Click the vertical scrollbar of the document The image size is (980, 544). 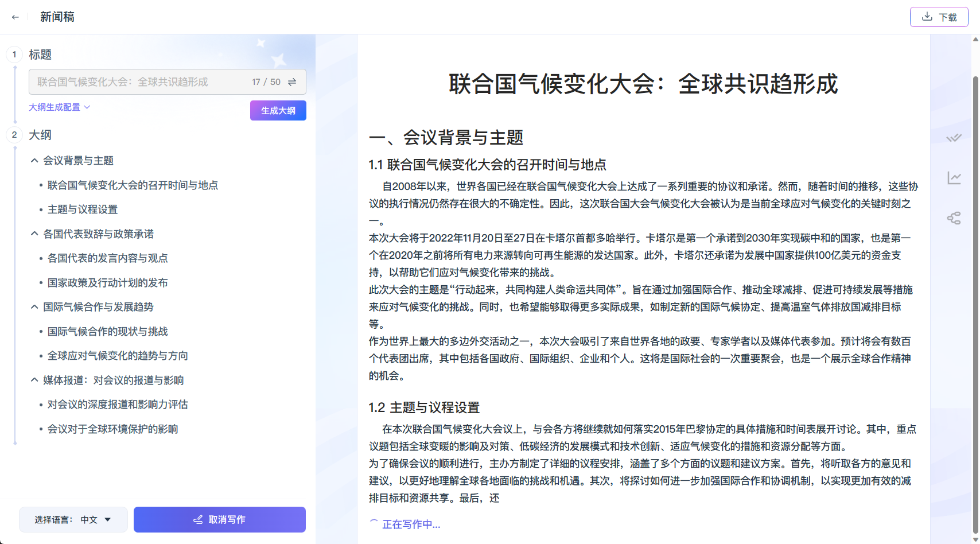[x=975, y=287]
